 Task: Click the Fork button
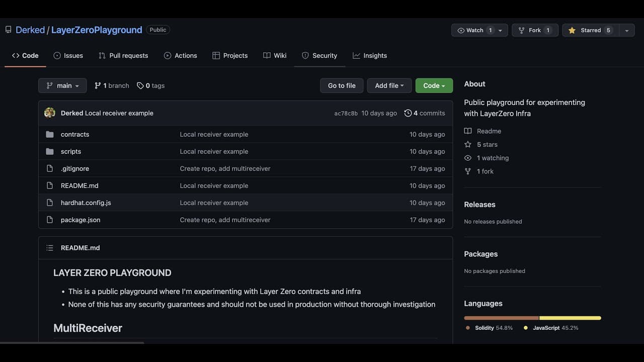pyautogui.click(x=535, y=30)
